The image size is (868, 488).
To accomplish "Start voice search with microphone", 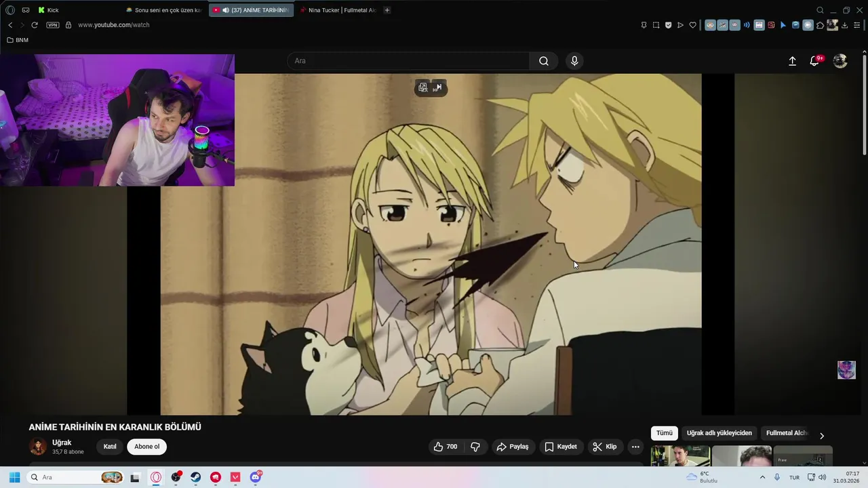I will point(574,61).
